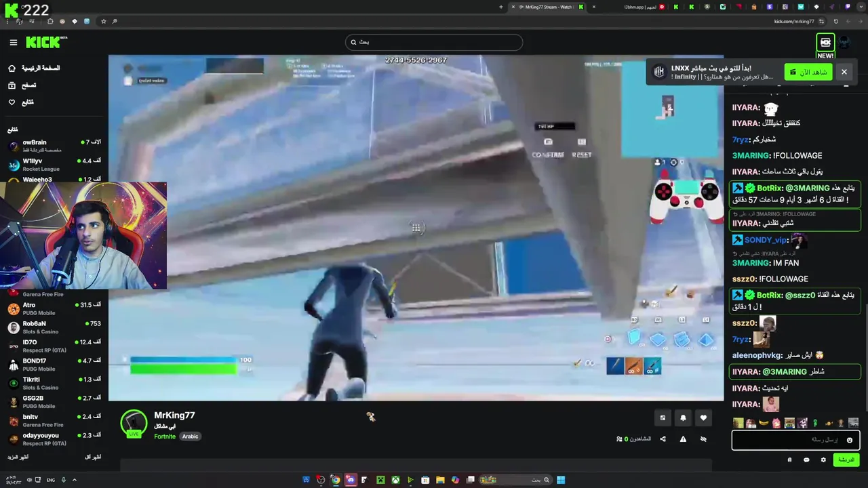Open ID7O Respect RP channel
This screenshot has width=868, height=488.
54,346
